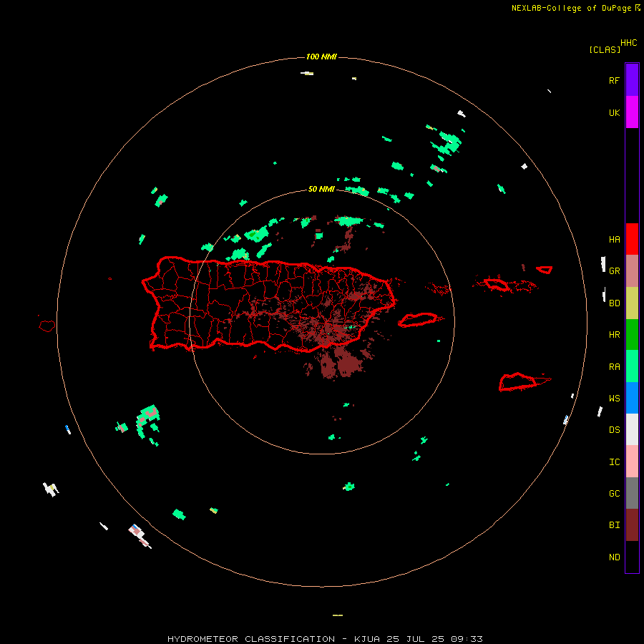Click the RF purple legend swatch
Image resolution: width=644 pixels, height=644 pixels.
[632, 79]
